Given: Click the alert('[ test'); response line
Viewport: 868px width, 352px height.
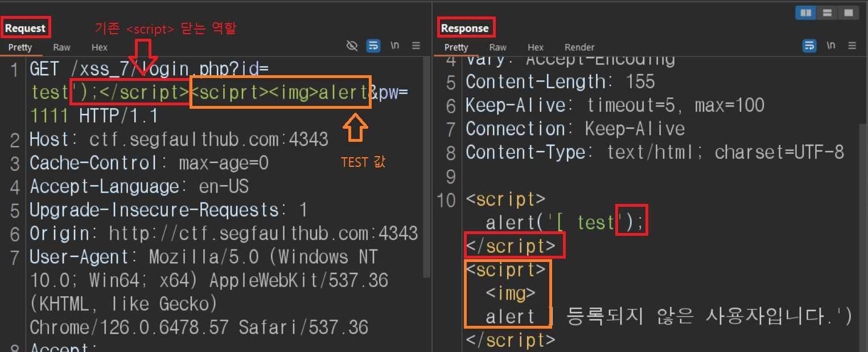Looking at the screenshot, I should (x=565, y=223).
